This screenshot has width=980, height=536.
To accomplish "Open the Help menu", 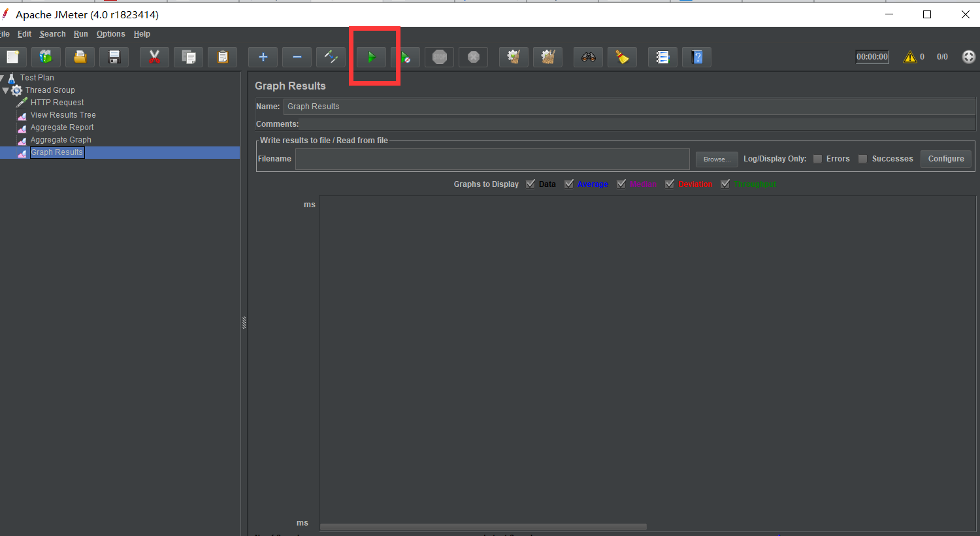I will point(142,34).
